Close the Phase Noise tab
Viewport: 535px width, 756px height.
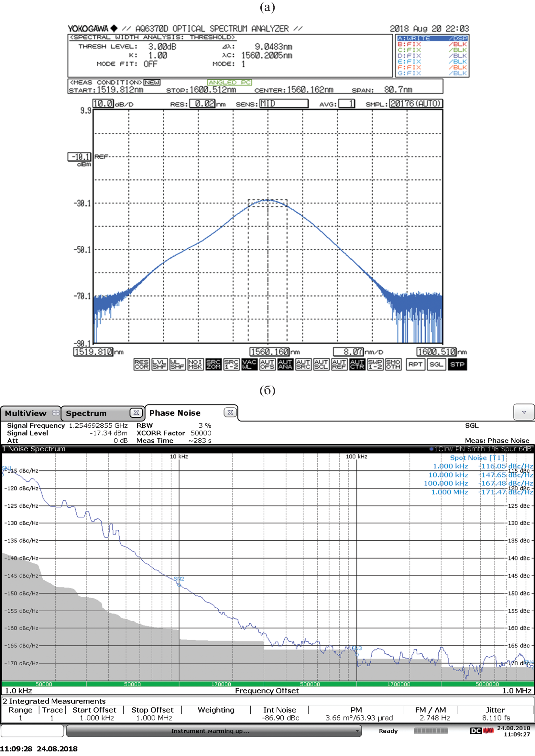(230, 412)
